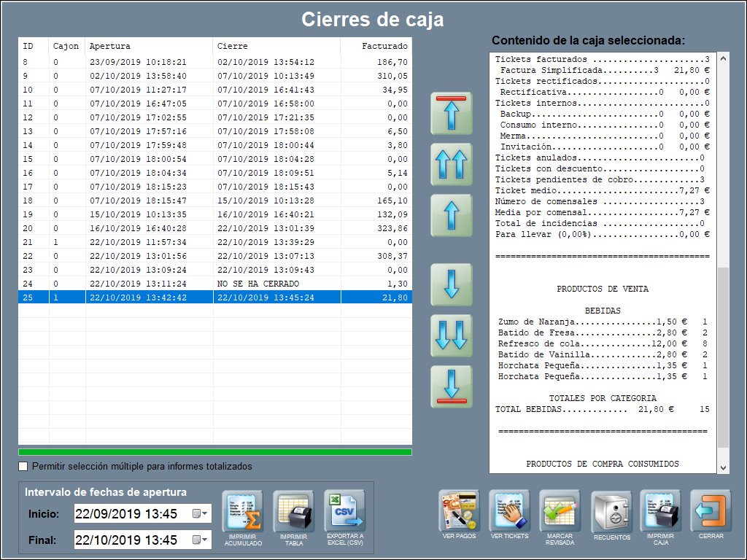Open Recuentos safe icon
The width and height of the screenshot is (747, 560).
[x=611, y=512]
